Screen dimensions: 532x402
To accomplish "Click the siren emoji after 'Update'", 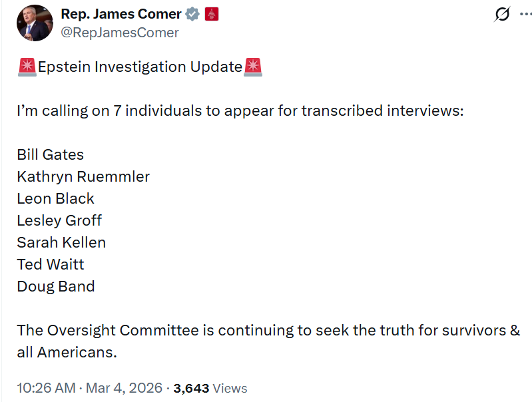I will tap(253, 67).
